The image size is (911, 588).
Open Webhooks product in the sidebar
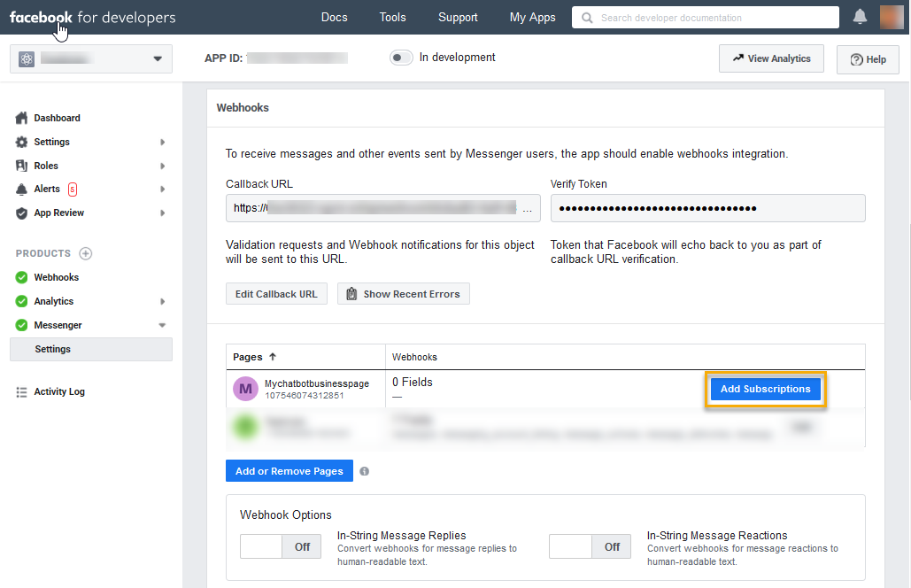pos(57,277)
